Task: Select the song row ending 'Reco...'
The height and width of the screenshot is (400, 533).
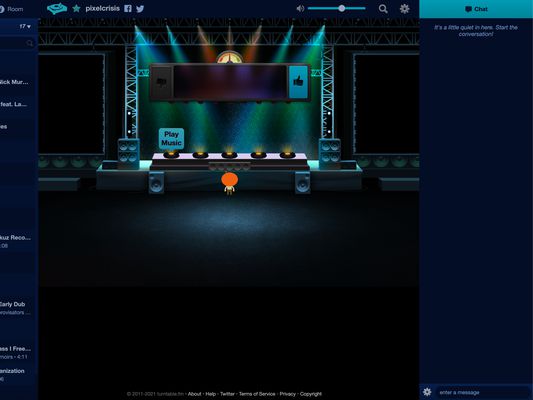Action: coord(19,241)
